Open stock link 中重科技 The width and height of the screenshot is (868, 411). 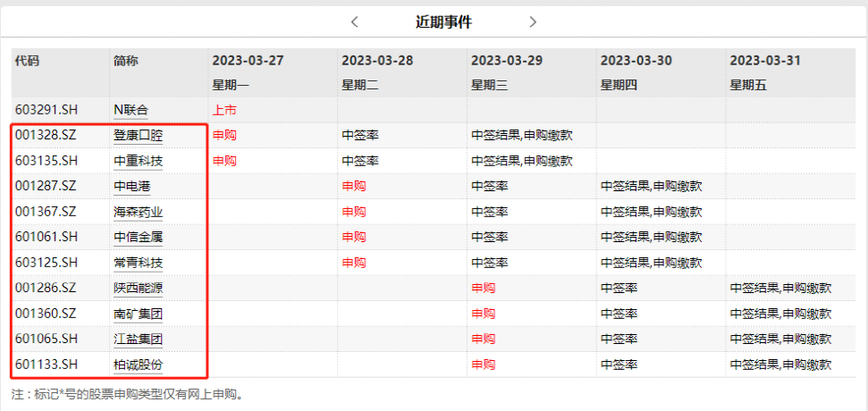click(x=138, y=161)
